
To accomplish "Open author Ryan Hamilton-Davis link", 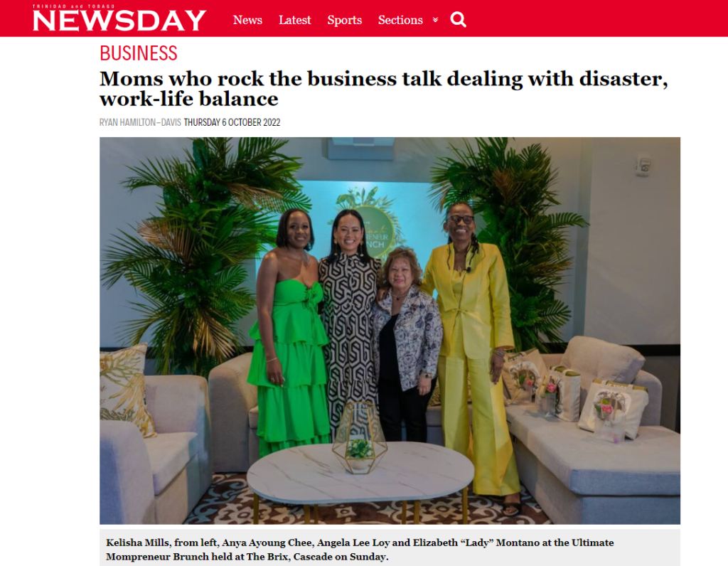I will click(140, 122).
